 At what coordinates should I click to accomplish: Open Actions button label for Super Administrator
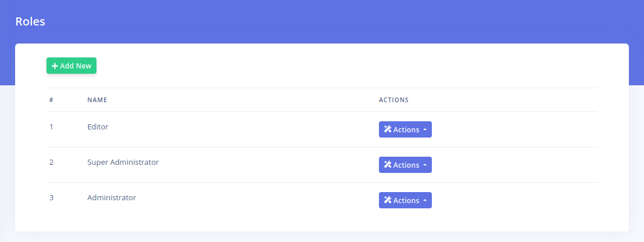[x=406, y=165]
